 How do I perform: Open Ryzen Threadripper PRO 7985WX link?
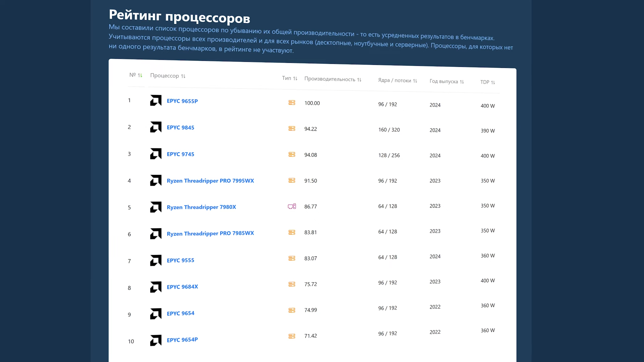210,233
